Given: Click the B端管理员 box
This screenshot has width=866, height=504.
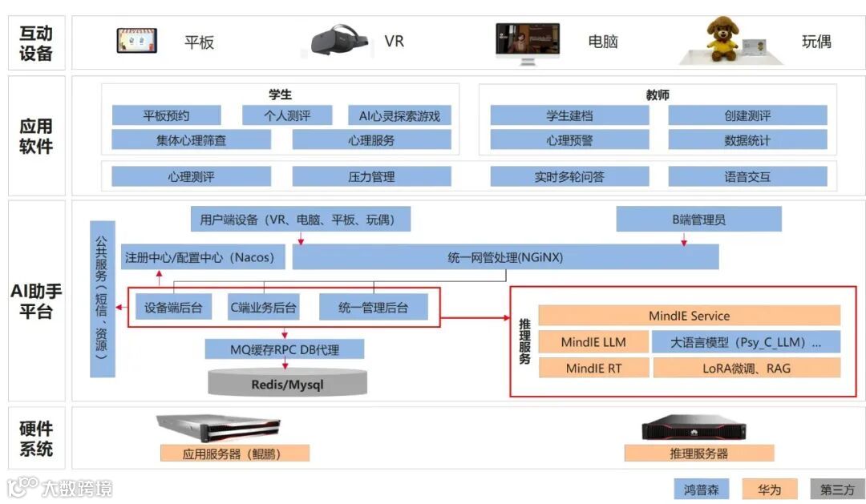Looking at the screenshot, I should click(698, 220).
